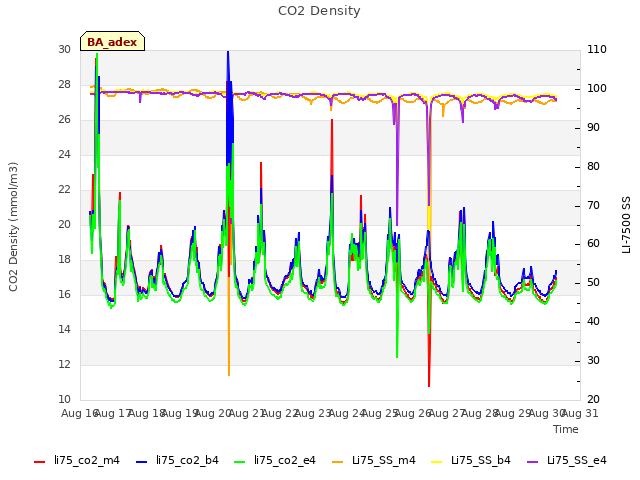
Task: Click the CO2 Density chart title
Action: pos(319,11)
